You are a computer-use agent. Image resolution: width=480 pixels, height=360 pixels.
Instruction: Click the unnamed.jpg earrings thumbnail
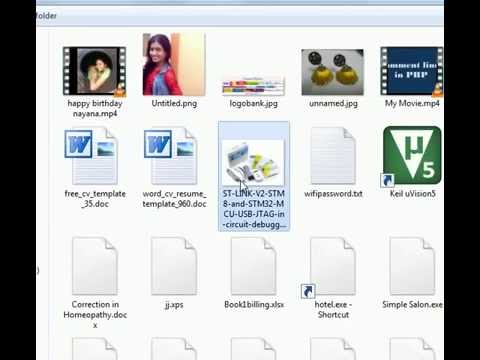pyautogui.click(x=333, y=72)
